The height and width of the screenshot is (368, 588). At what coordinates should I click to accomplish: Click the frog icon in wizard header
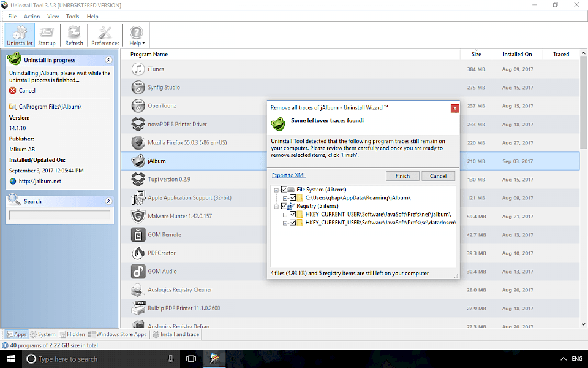point(278,123)
